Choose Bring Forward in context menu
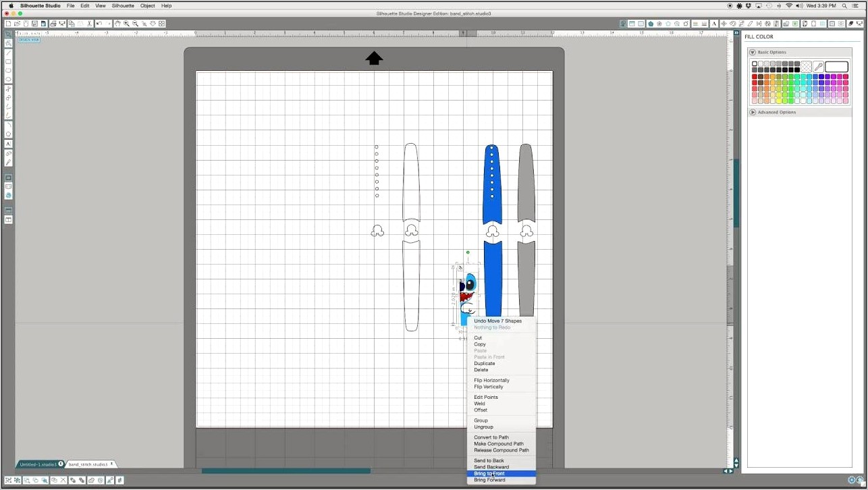 pos(501,480)
